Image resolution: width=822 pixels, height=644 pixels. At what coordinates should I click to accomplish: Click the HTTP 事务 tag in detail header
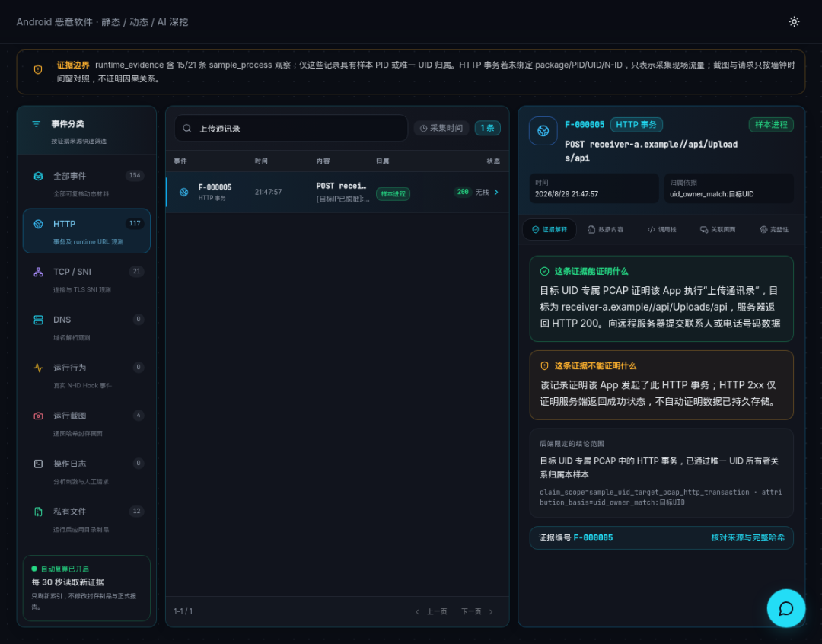coord(636,124)
